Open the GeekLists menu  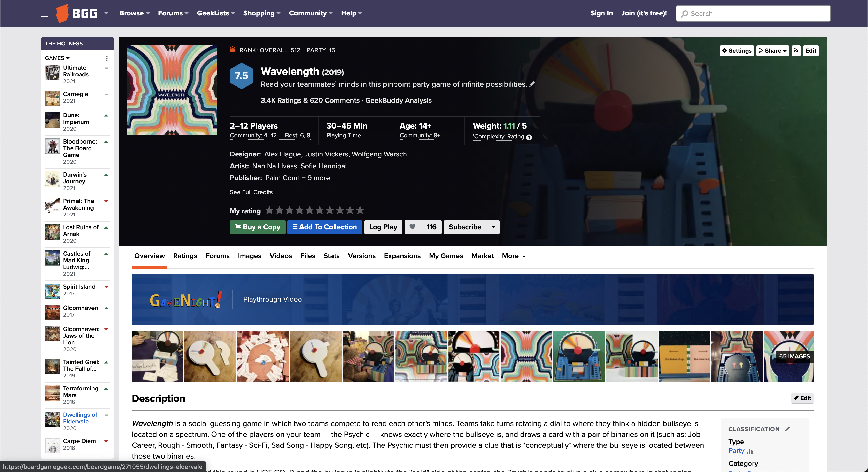coord(216,13)
